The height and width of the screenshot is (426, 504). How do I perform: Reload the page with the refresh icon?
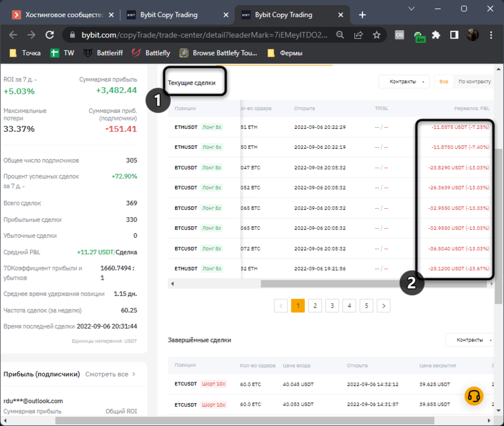click(x=50, y=35)
